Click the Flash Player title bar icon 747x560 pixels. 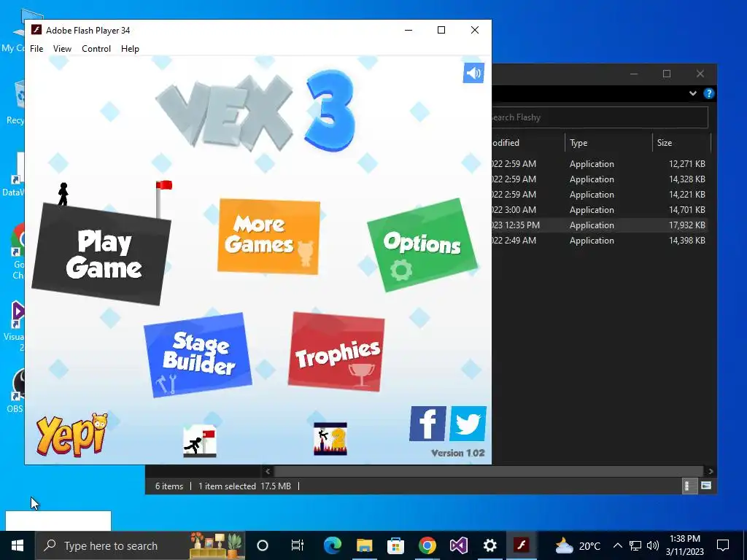[36, 30]
